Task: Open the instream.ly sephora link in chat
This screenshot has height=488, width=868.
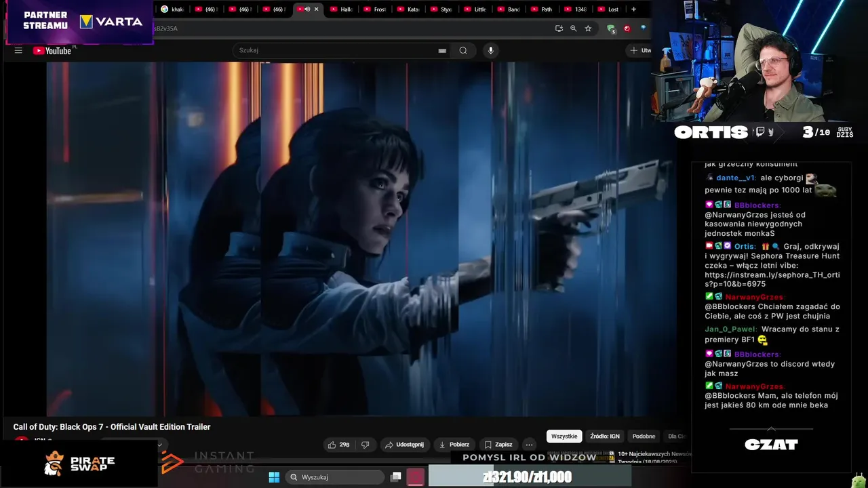Action: (x=772, y=279)
